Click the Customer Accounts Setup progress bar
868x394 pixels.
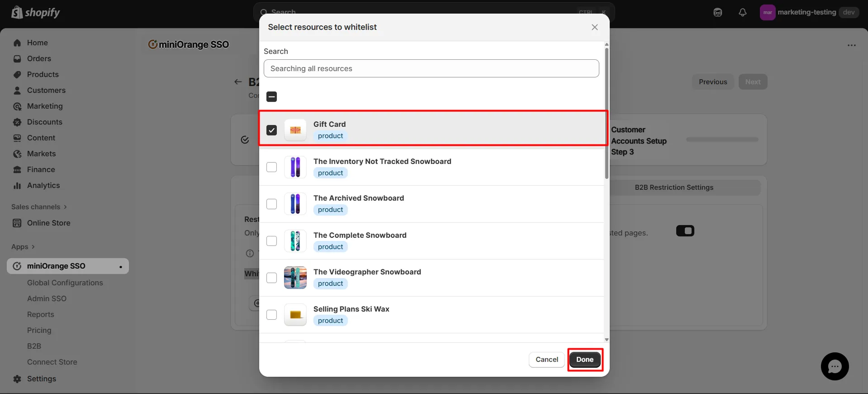point(722,139)
